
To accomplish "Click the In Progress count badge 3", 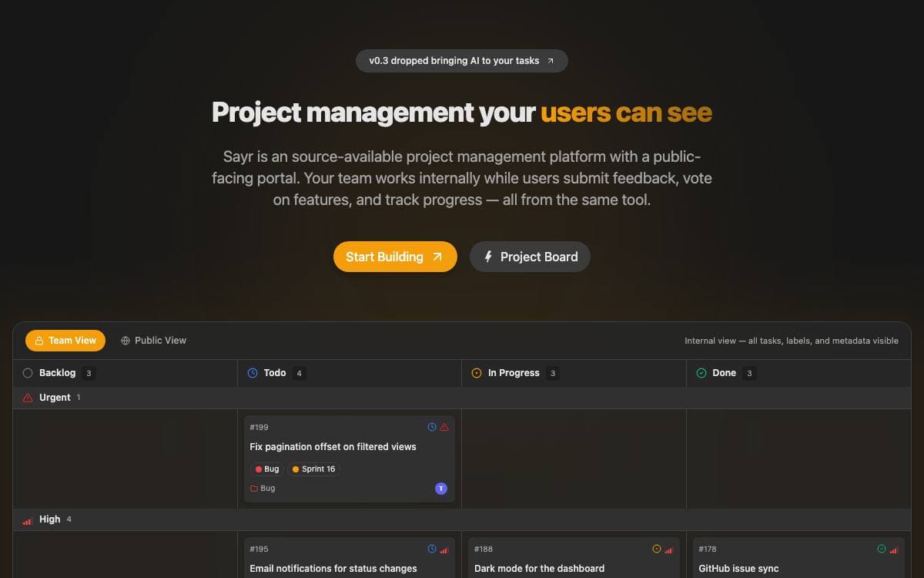I will tap(552, 373).
